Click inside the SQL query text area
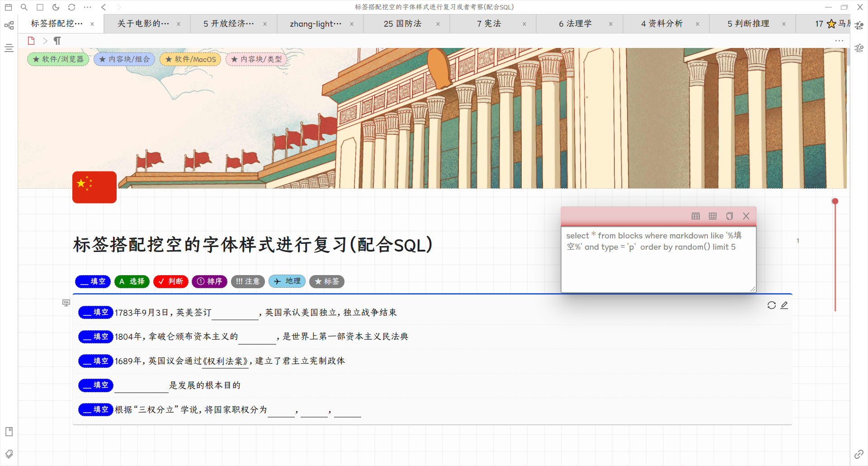The height and width of the screenshot is (466, 868). (659, 260)
